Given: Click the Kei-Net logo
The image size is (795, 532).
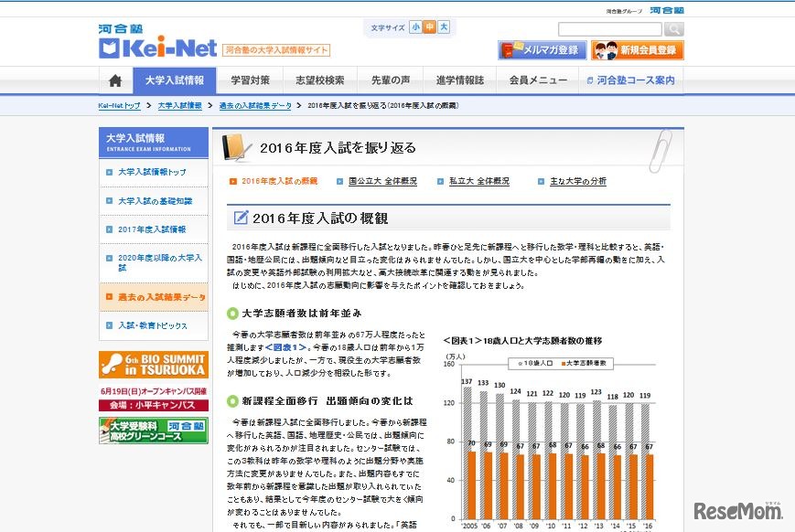Looking at the screenshot, I should 157,44.
